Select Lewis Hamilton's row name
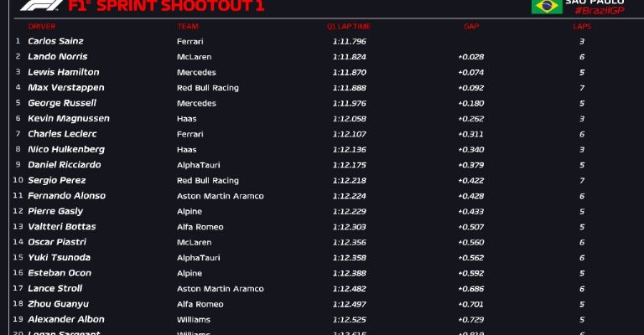The height and width of the screenshot is (335, 644). click(x=63, y=72)
